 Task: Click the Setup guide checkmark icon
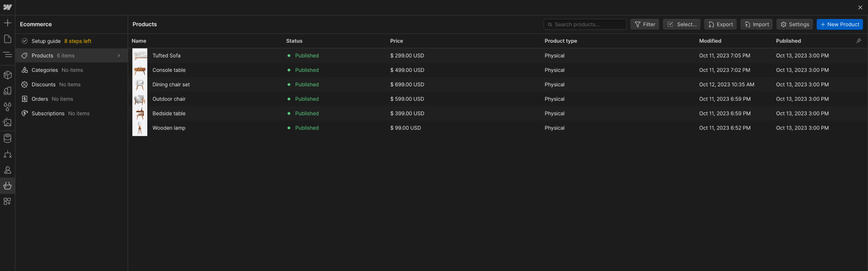pyautogui.click(x=25, y=41)
